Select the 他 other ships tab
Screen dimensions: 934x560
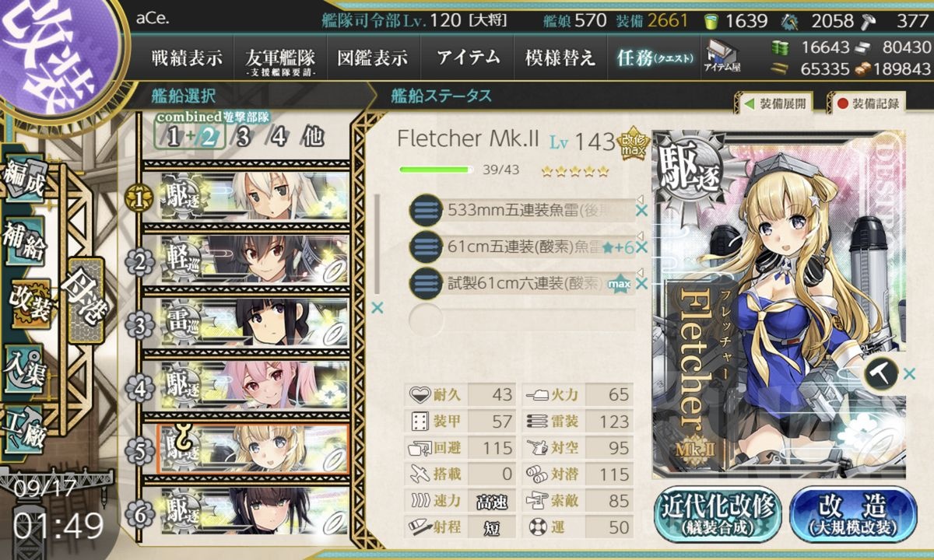(x=312, y=138)
